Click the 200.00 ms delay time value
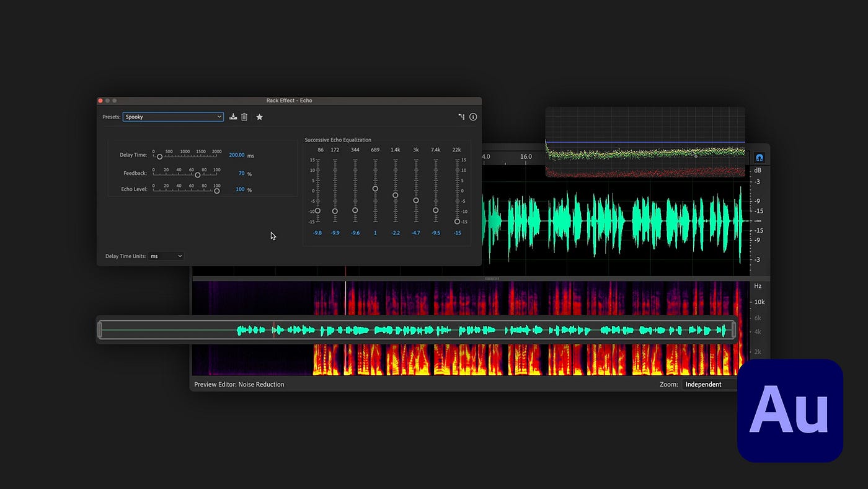 click(x=237, y=155)
